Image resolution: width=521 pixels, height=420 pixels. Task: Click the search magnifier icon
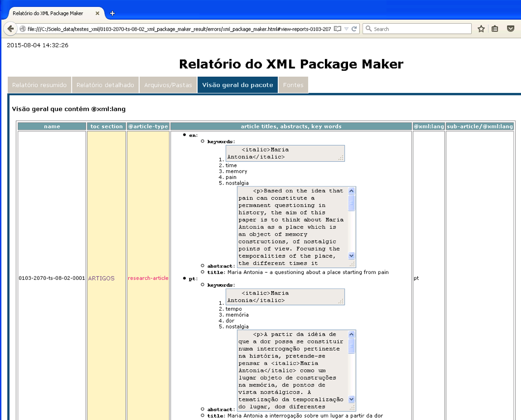(368, 29)
